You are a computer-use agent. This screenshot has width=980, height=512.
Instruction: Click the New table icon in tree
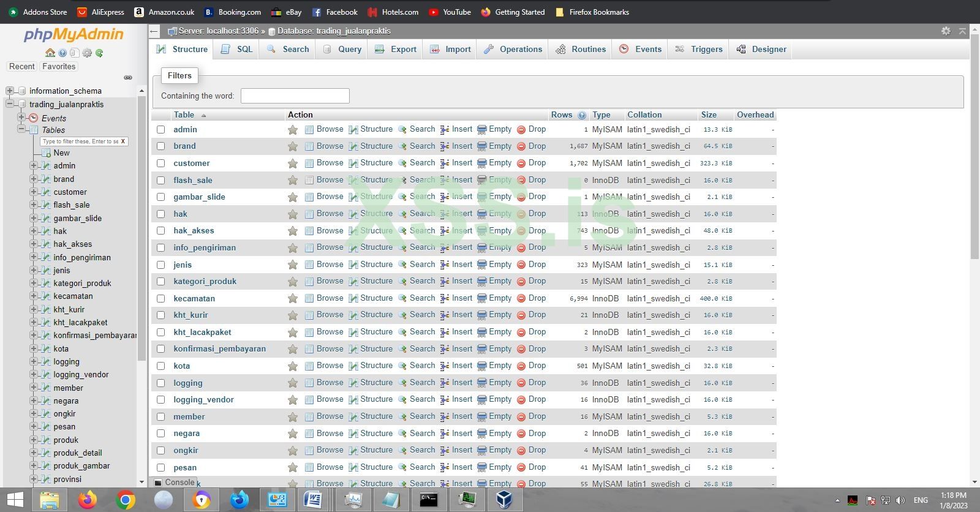coord(46,153)
